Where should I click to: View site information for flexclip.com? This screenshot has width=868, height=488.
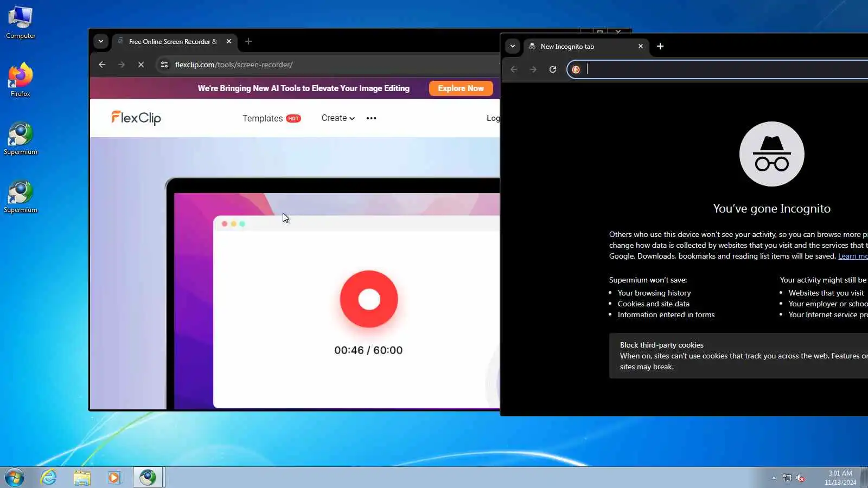coord(164,65)
